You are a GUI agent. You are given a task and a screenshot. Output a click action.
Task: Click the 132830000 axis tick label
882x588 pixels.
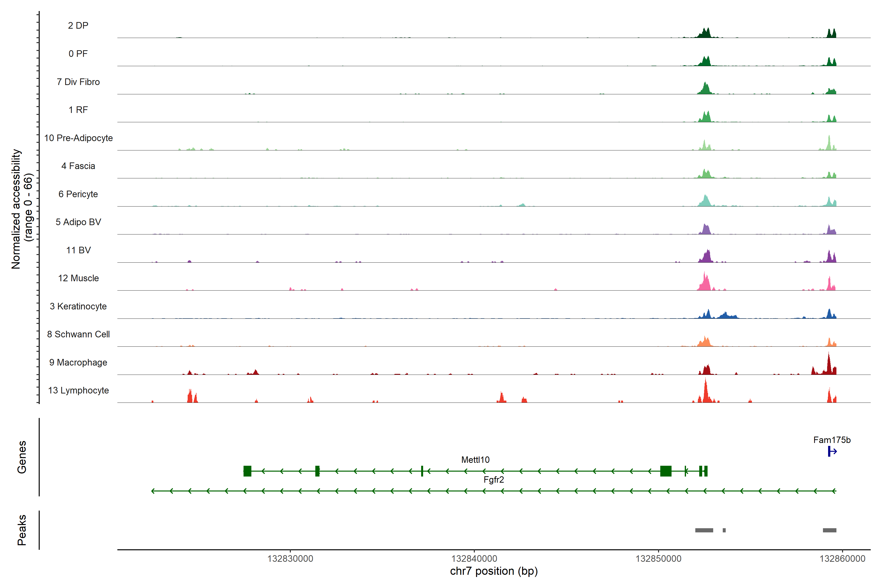(x=290, y=558)
